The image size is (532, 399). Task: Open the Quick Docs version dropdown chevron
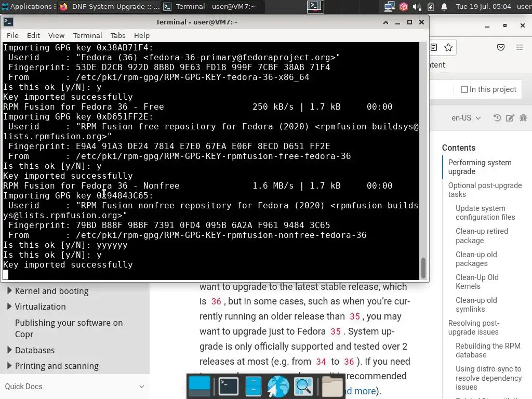[x=142, y=387]
